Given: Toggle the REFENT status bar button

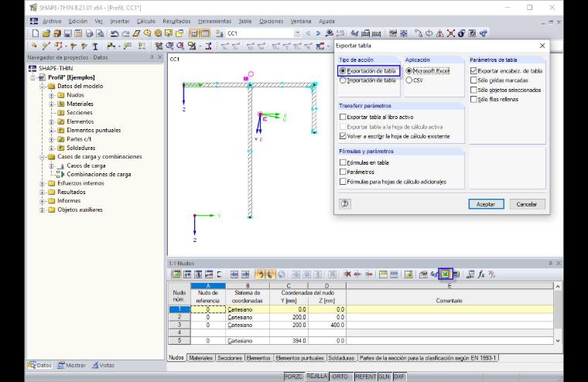Looking at the screenshot, I should 365,377.
